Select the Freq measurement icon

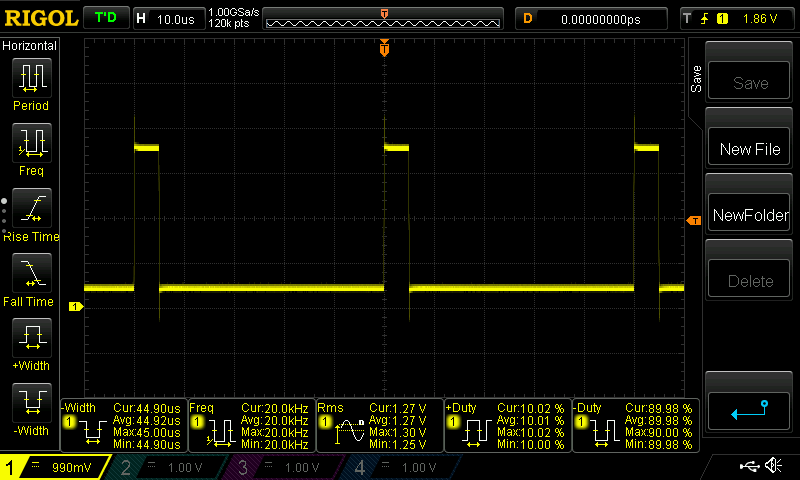coord(32,143)
